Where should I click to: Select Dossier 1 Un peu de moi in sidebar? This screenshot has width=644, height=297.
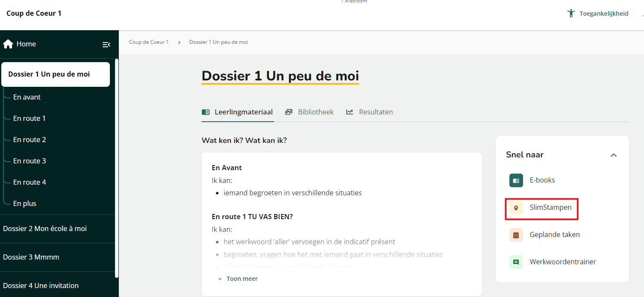56,74
